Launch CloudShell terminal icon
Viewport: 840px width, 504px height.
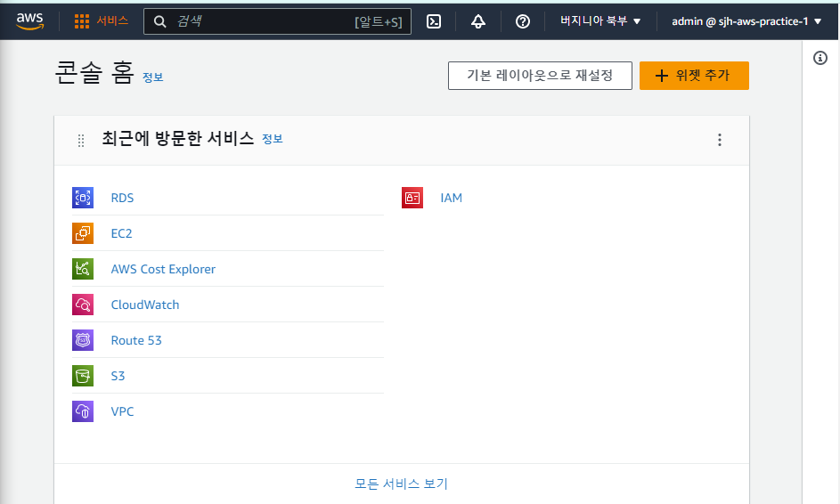pyautogui.click(x=434, y=21)
